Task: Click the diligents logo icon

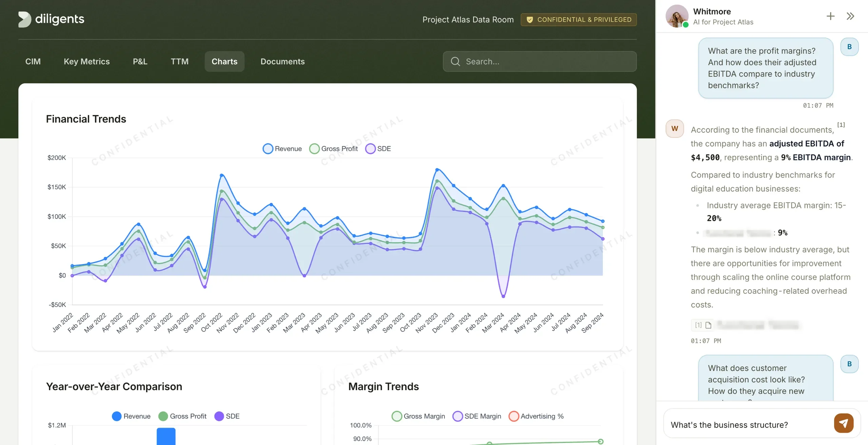Action: click(24, 19)
